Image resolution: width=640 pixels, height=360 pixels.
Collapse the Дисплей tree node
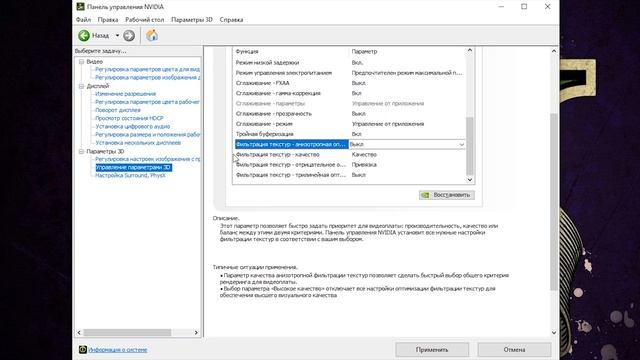81,86
